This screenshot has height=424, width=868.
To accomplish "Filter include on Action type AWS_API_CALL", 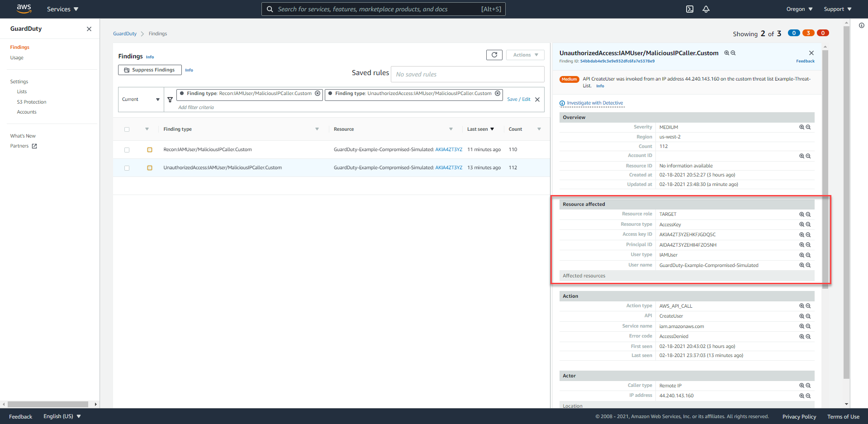I will tap(802, 306).
